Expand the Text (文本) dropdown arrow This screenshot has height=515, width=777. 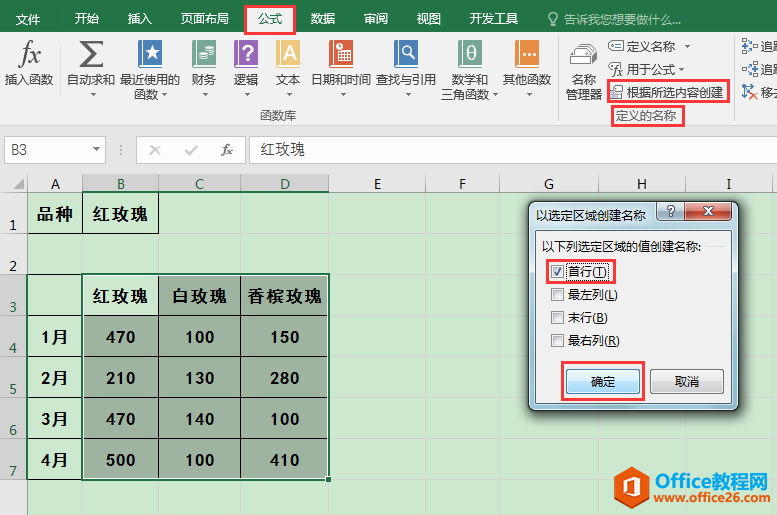click(289, 94)
